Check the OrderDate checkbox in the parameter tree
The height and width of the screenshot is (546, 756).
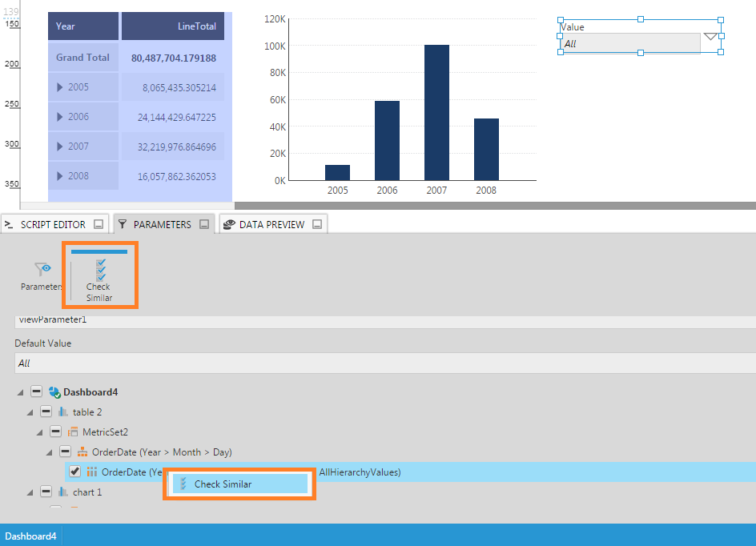pyautogui.click(x=74, y=472)
